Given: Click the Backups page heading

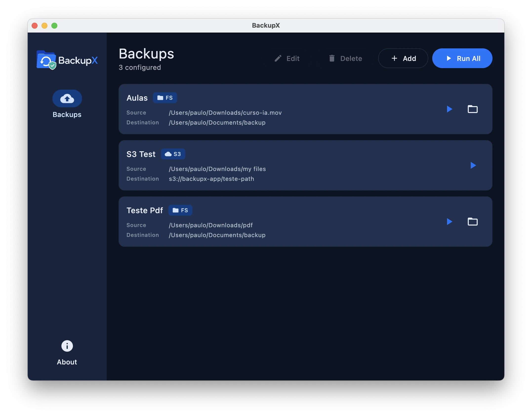Looking at the screenshot, I should 146,54.
